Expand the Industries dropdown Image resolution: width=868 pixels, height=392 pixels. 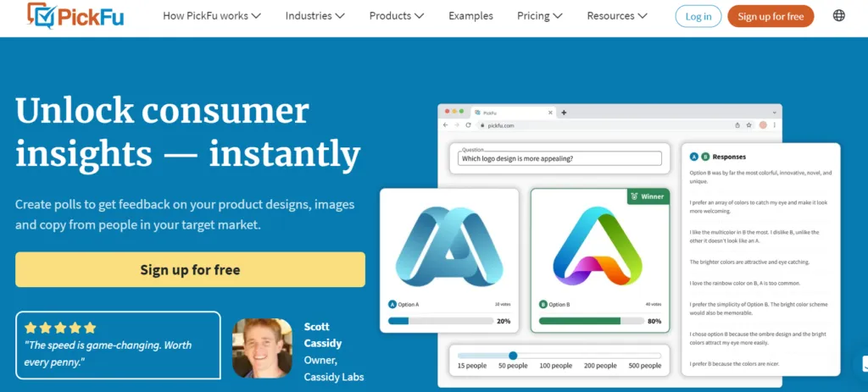[x=315, y=16]
